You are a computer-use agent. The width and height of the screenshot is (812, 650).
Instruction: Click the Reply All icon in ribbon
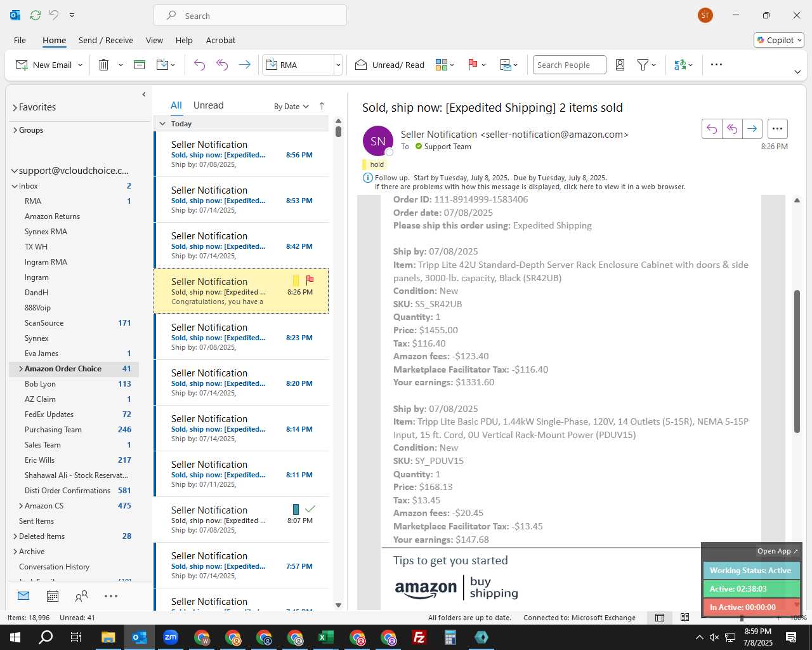point(222,65)
